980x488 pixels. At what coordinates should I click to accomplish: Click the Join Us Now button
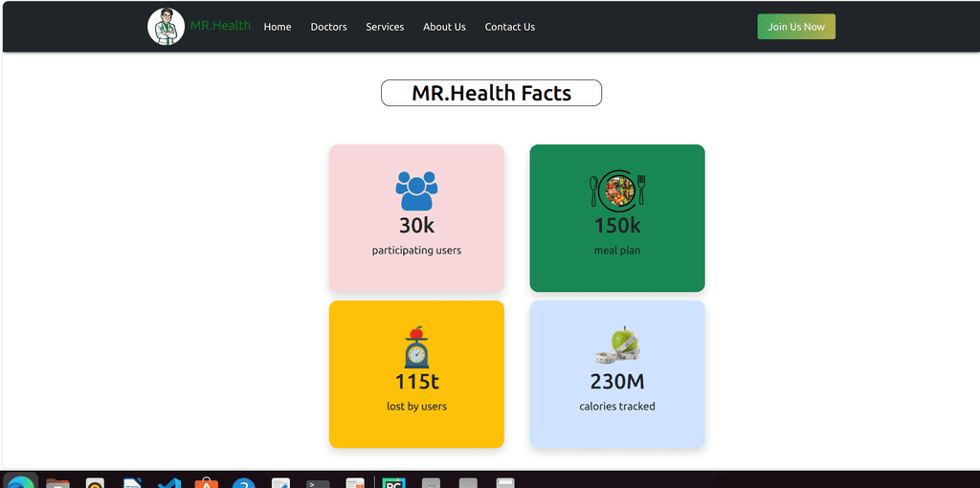click(796, 27)
